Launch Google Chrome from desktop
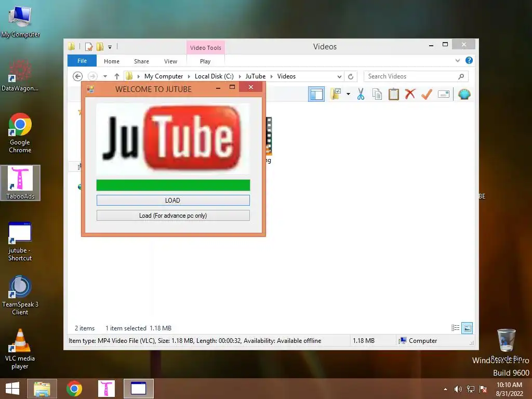The width and height of the screenshot is (532, 399). coord(20,132)
